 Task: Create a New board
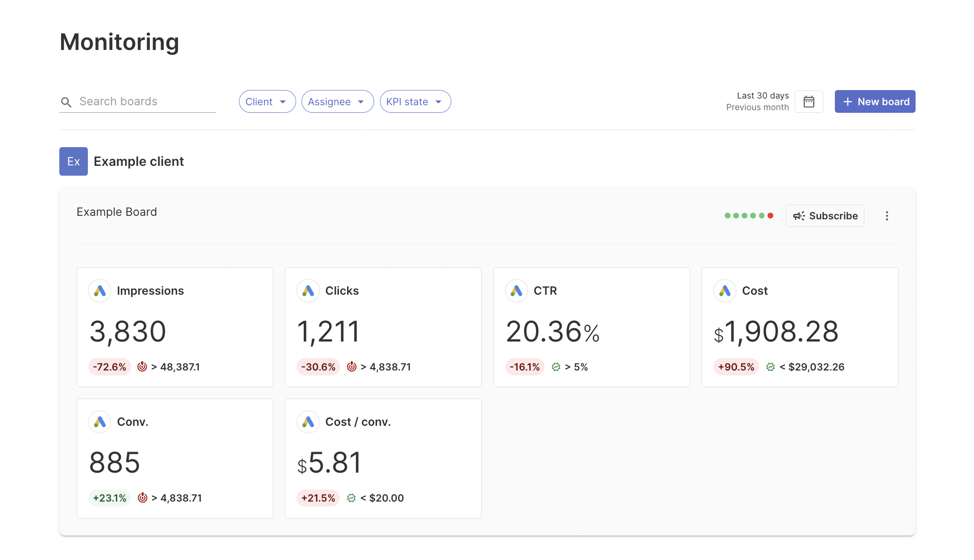[x=875, y=101]
